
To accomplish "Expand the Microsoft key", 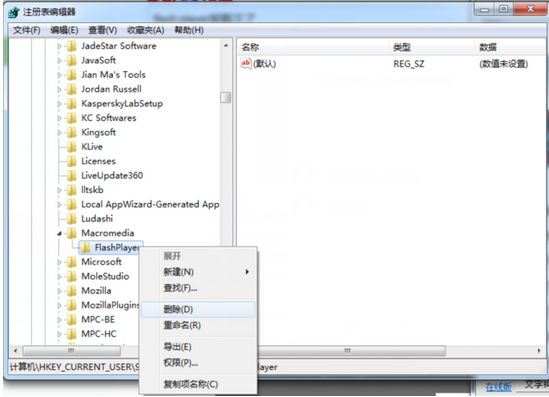I will [x=59, y=262].
